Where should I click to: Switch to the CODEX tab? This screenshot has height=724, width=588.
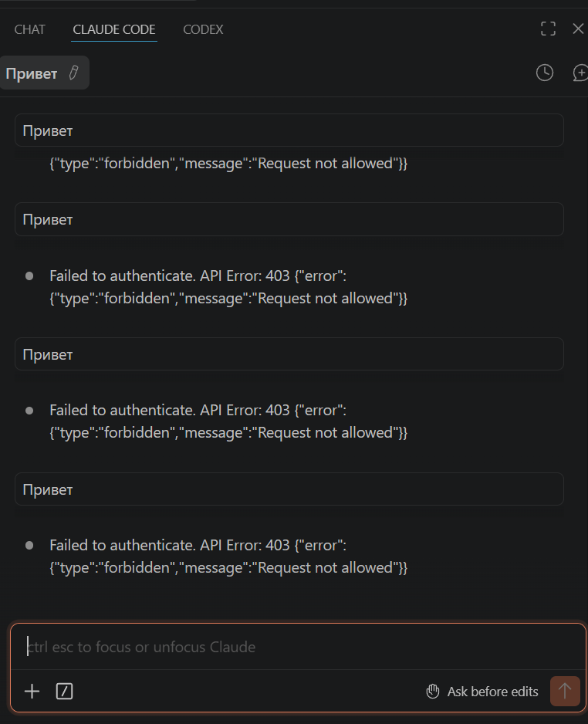(x=203, y=29)
